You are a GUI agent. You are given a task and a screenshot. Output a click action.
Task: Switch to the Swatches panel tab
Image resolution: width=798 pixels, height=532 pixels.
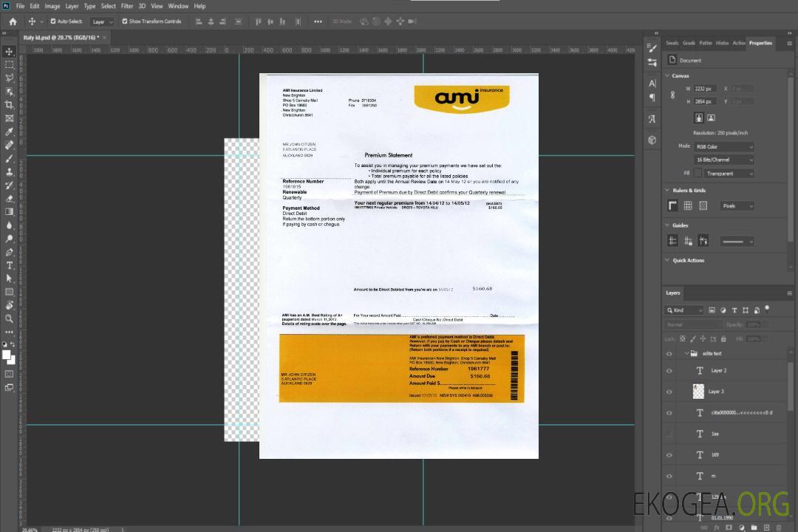point(672,43)
